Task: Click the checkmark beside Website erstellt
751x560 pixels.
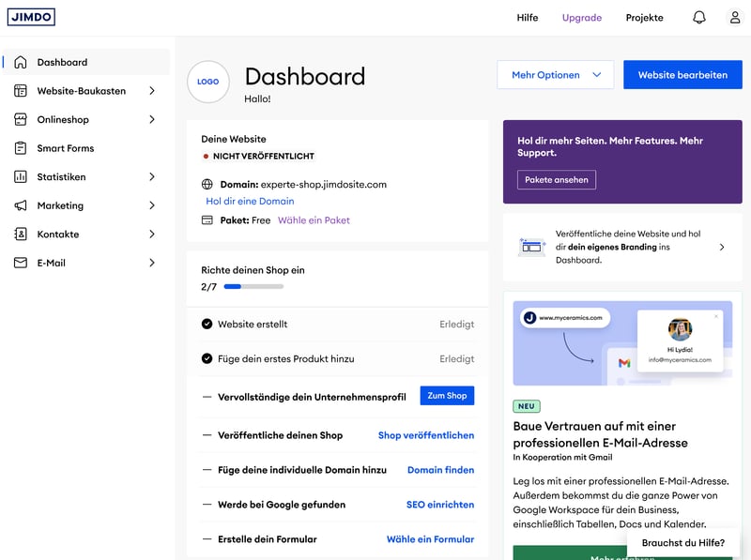Action: pyautogui.click(x=207, y=325)
